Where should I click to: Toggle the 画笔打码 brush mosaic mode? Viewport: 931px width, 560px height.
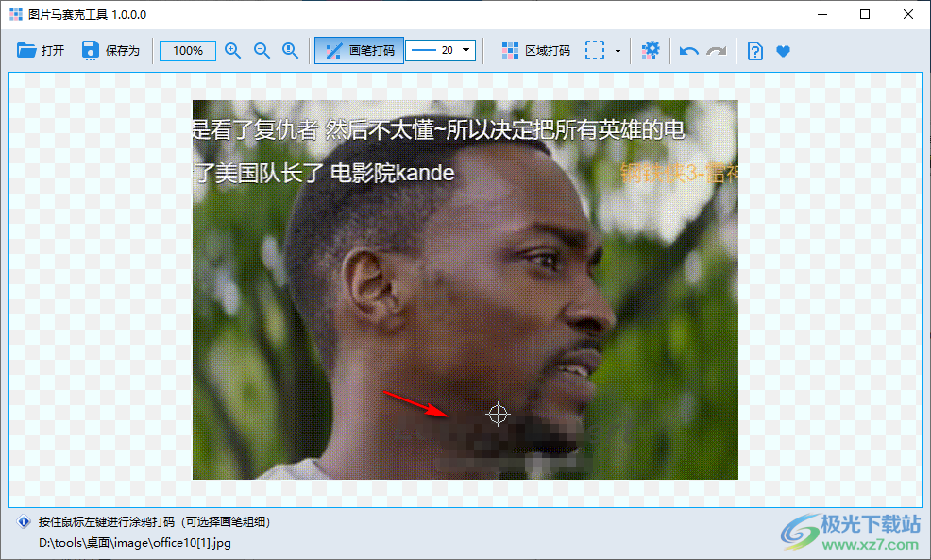(x=359, y=50)
